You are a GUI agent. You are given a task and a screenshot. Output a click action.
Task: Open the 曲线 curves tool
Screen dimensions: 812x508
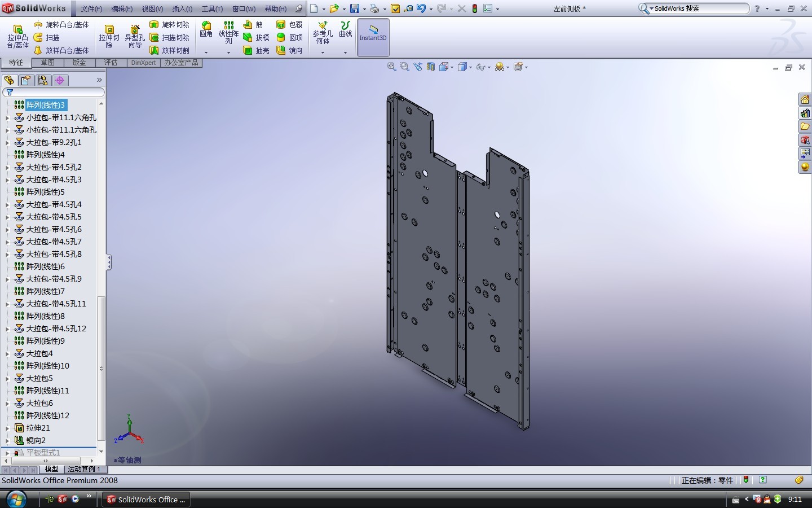click(346, 29)
